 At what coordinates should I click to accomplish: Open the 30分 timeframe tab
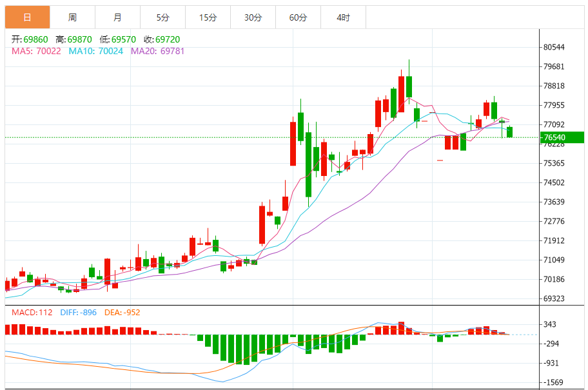coord(253,17)
